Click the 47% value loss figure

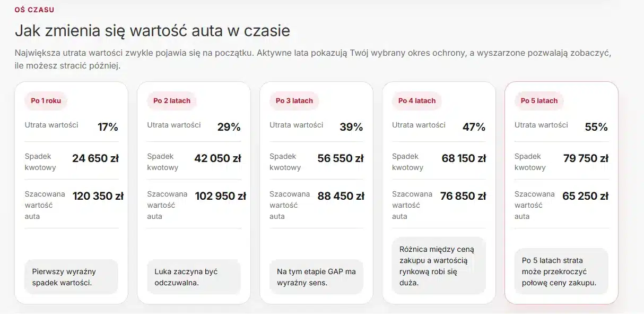tap(474, 127)
